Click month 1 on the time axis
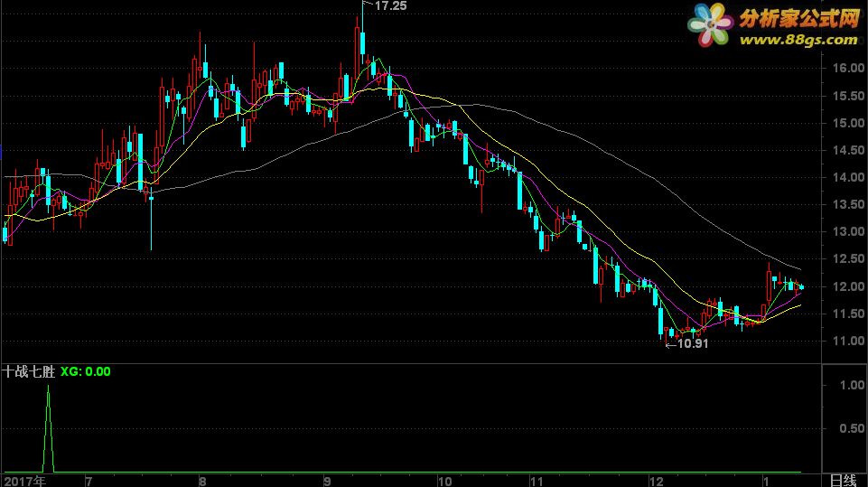This screenshot has width=868, height=487. 766,481
